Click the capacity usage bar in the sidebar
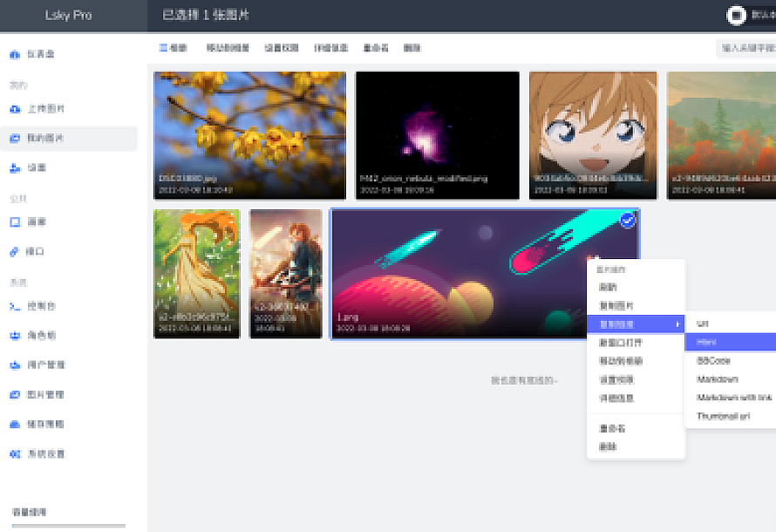This screenshot has height=532, width=776. 68,526
